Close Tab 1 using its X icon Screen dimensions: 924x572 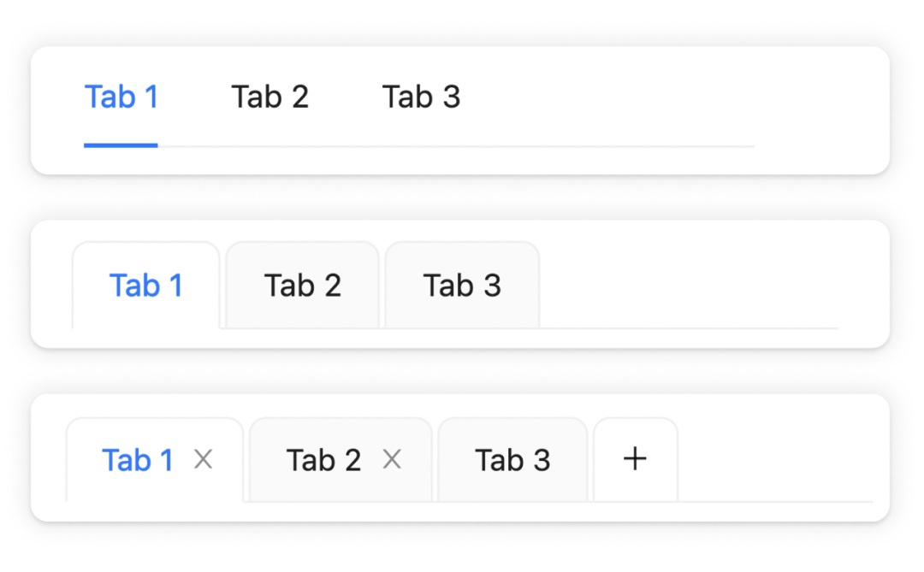click(x=203, y=460)
